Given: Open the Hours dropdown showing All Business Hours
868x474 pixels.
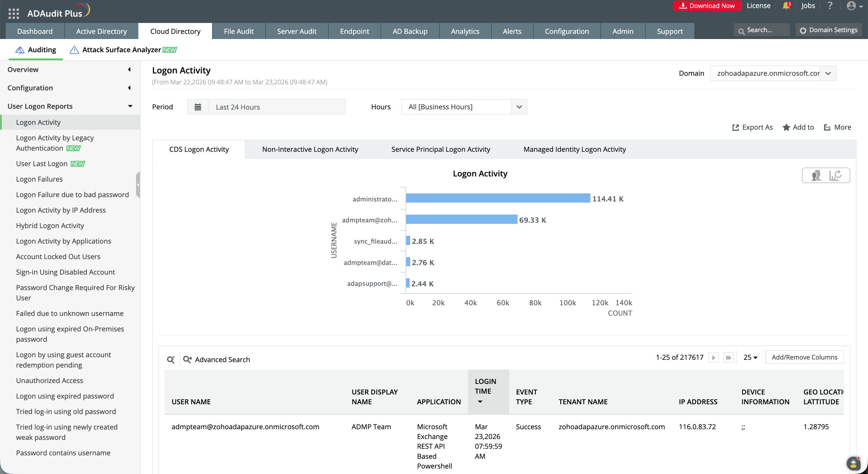Looking at the screenshot, I should tap(519, 107).
